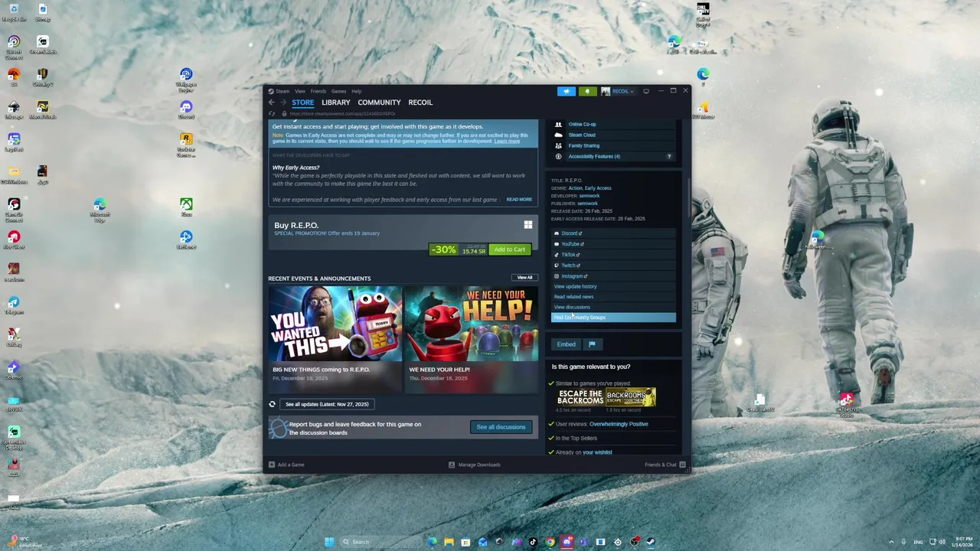980x551 pixels.
Task: Open the Windows Start button
Action: [x=329, y=542]
